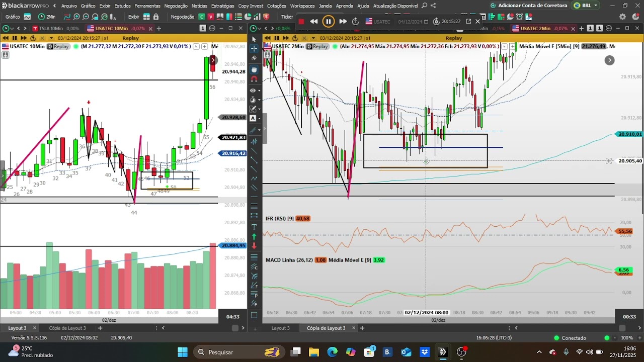The image size is (644, 362).
Task: Toggle lock icon next to Exibir
Action: [x=156, y=17]
